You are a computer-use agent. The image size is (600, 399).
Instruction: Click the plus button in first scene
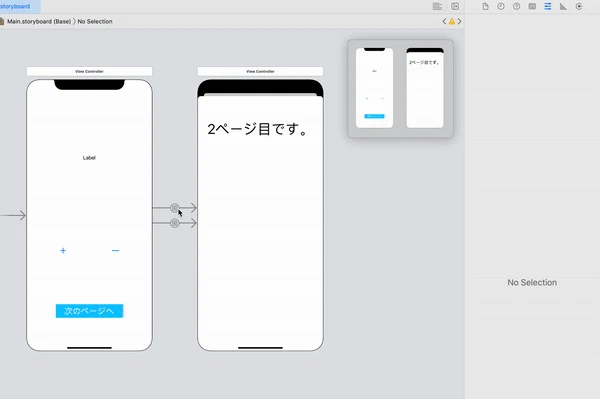pyautogui.click(x=63, y=251)
